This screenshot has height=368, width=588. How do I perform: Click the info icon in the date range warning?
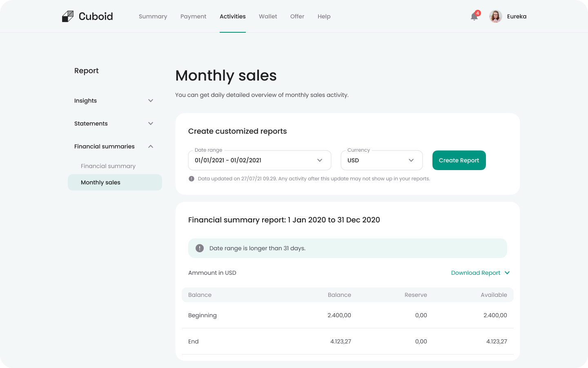coord(200,248)
